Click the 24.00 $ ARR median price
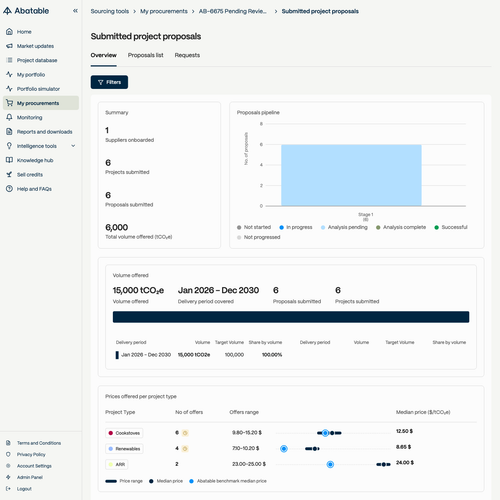Screen dimensions: 500x500 click(405, 463)
